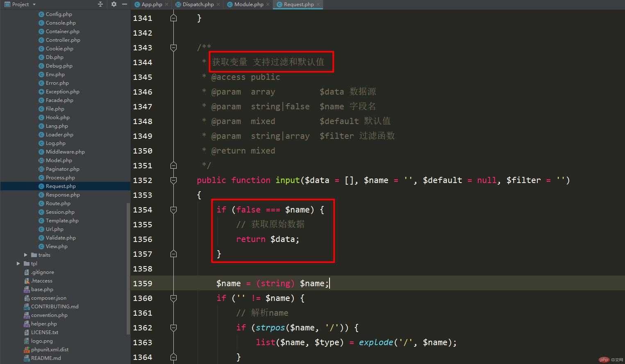
Task: Click the Model.php class icon
Action: (41, 161)
